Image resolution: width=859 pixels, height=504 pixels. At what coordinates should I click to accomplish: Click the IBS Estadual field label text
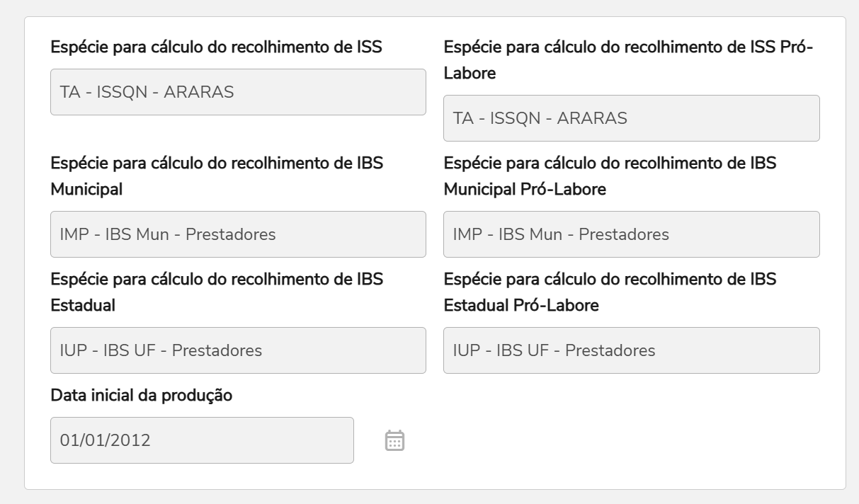216,292
